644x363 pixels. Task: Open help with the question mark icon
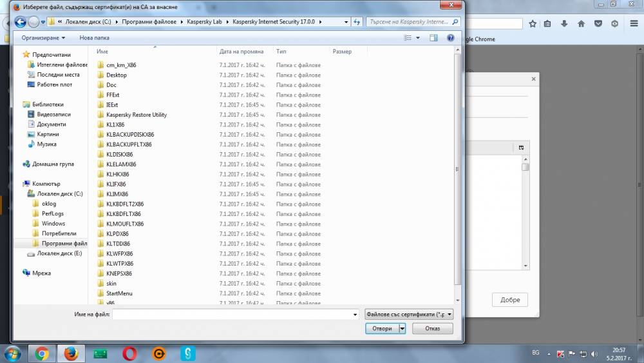tap(451, 38)
